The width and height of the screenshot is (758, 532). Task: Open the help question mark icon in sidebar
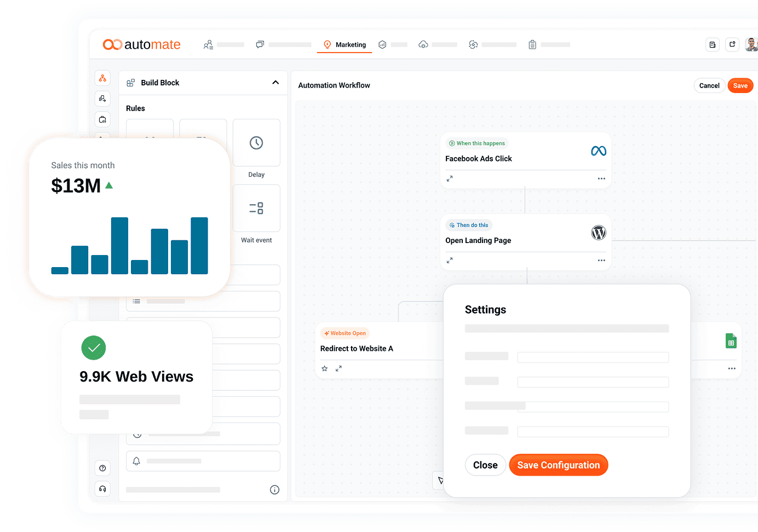pyautogui.click(x=102, y=468)
